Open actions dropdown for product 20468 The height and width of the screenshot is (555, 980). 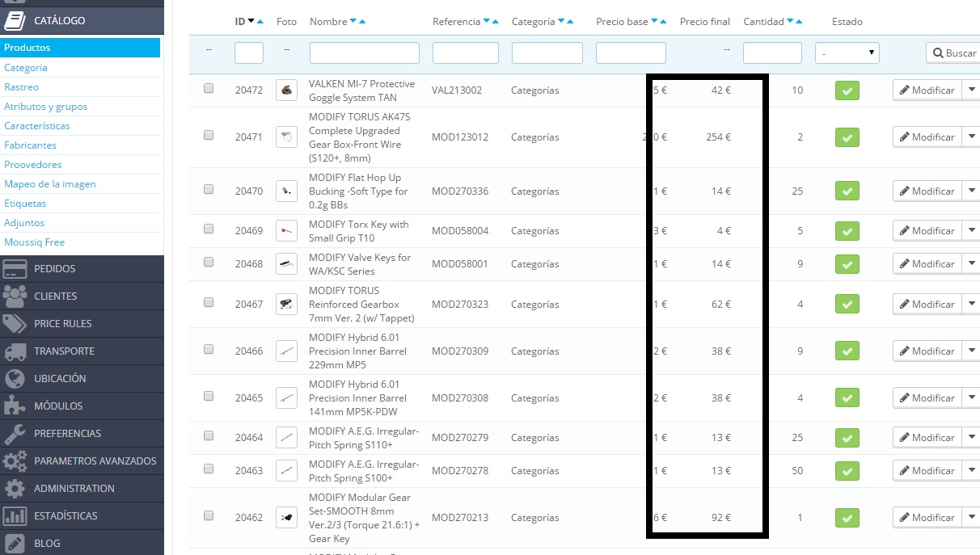(x=971, y=264)
